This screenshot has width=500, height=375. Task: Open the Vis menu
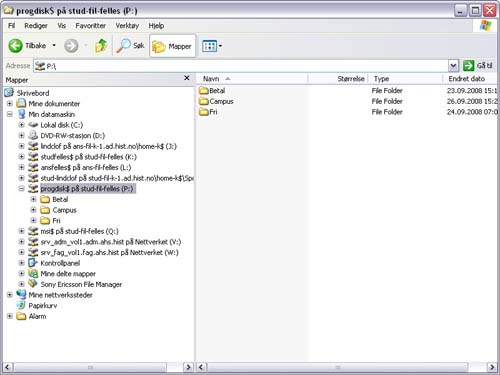(61, 26)
